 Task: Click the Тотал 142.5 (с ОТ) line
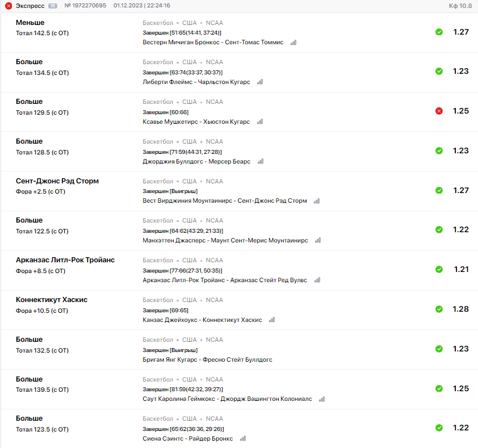coord(43,33)
